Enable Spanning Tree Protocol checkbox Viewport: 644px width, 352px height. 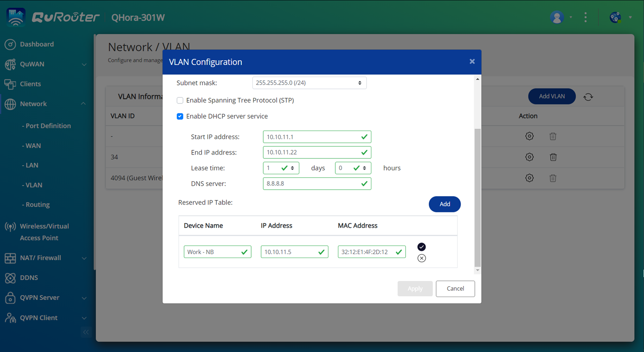coord(180,100)
